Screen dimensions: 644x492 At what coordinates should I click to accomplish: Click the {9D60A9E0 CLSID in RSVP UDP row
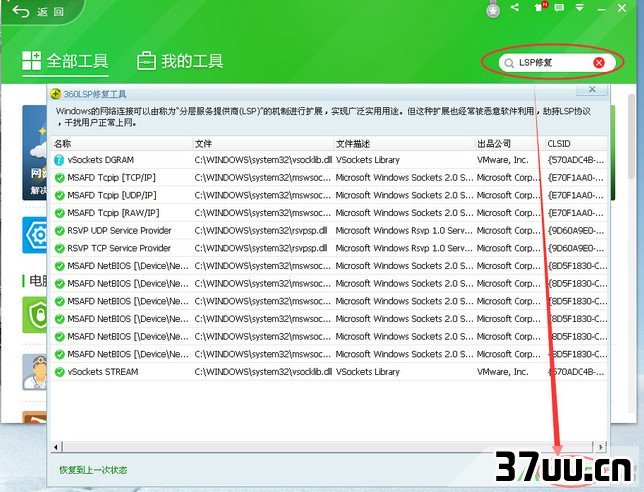pyautogui.click(x=576, y=231)
